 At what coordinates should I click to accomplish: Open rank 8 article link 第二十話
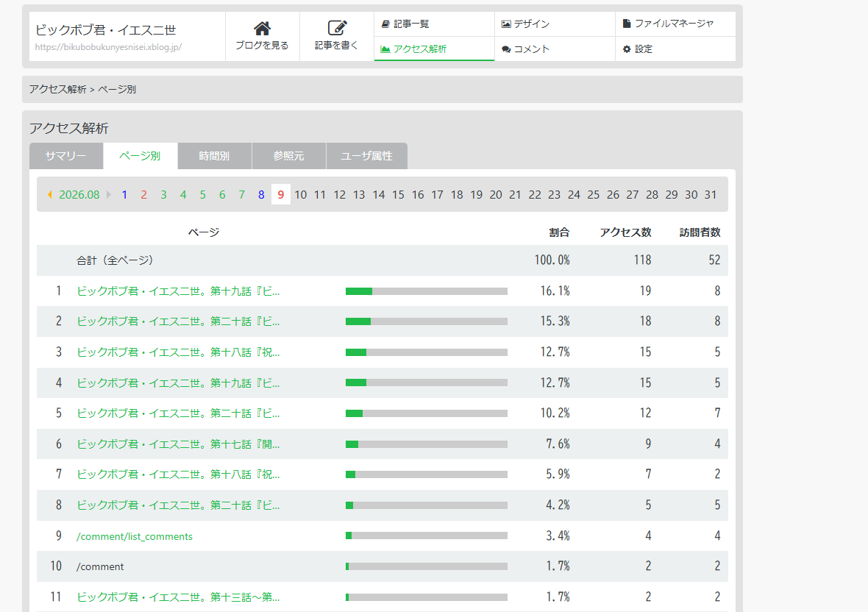(x=178, y=505)
